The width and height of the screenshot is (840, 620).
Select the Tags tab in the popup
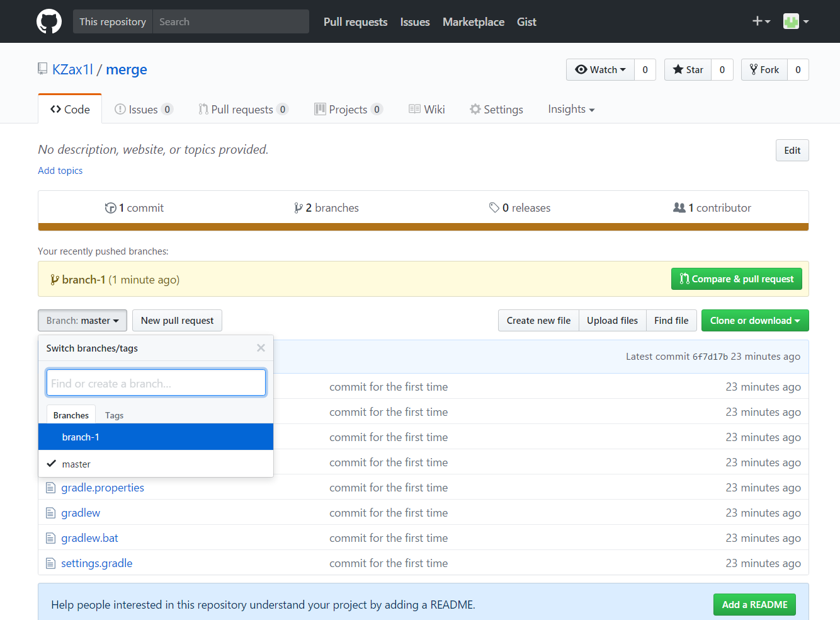tap(114, 415)
